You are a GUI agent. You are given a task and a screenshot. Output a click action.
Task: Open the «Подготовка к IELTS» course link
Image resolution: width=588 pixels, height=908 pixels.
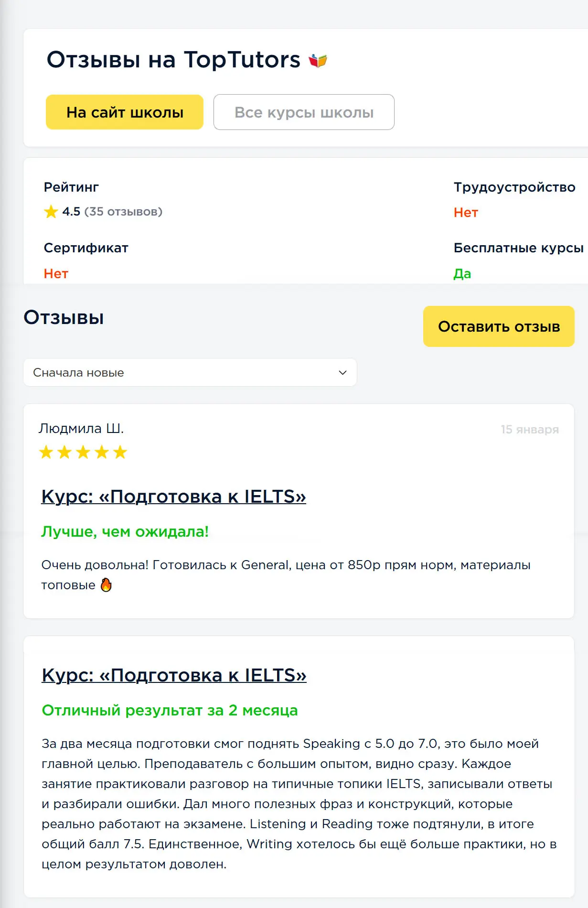tap(174, 497)
